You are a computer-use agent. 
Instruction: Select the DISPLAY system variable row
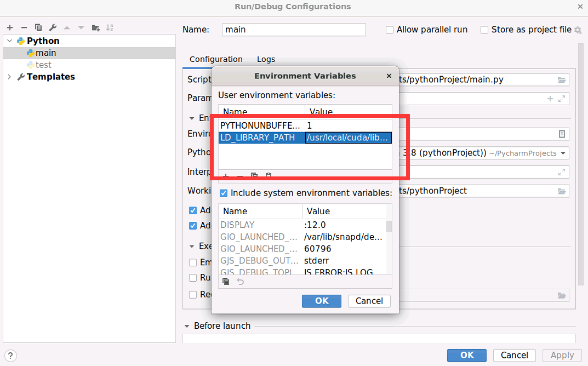coord(302,225)
